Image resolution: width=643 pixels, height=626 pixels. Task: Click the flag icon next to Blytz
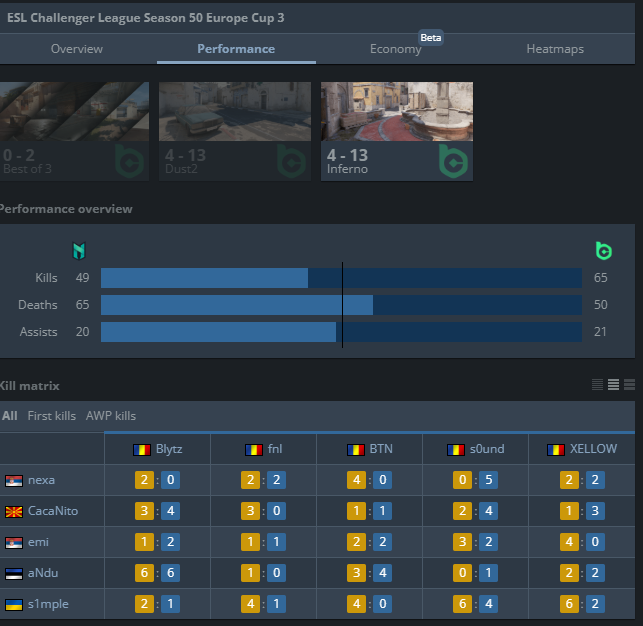pyautogui.click(x=141, y=450)
